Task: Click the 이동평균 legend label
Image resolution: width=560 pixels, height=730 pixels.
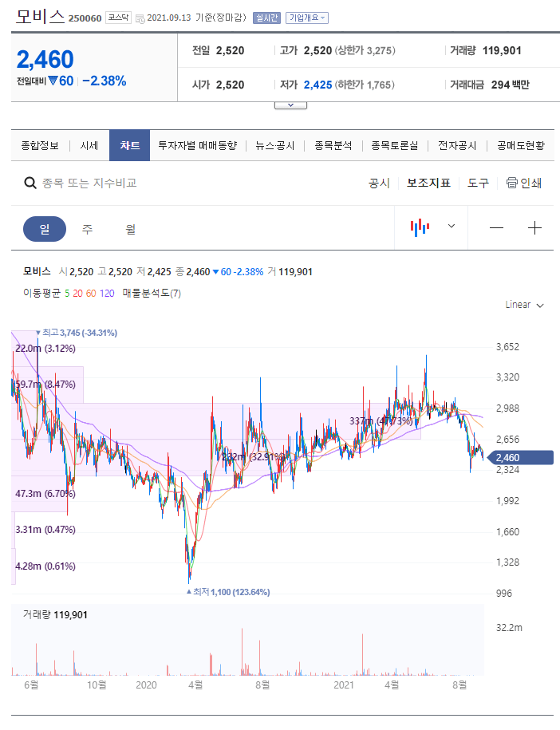Action: tap(42, 294)
